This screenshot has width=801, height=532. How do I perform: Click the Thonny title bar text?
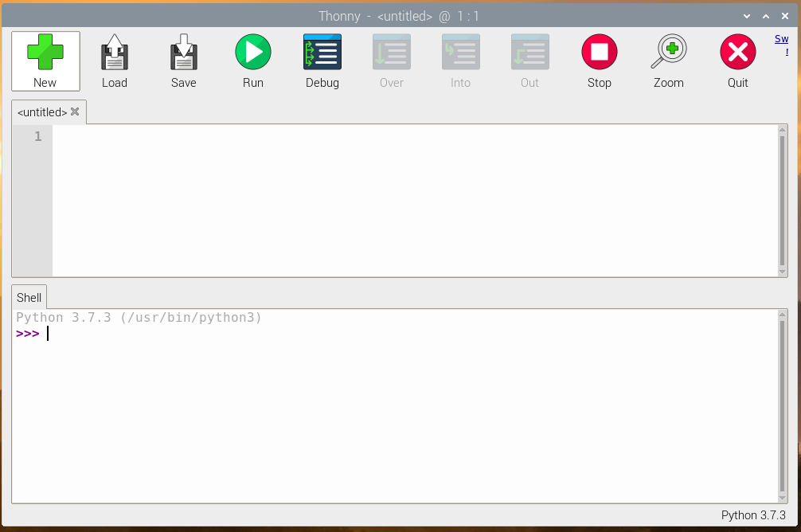point(399,17)
